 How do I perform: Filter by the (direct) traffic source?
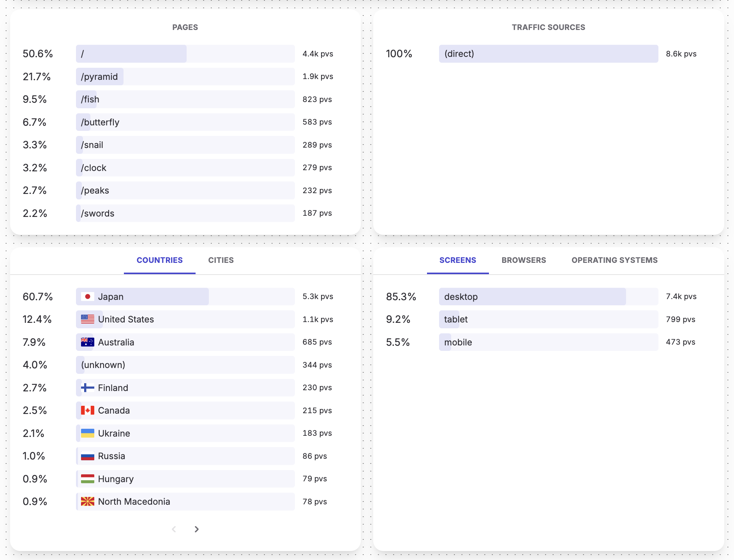549,54
